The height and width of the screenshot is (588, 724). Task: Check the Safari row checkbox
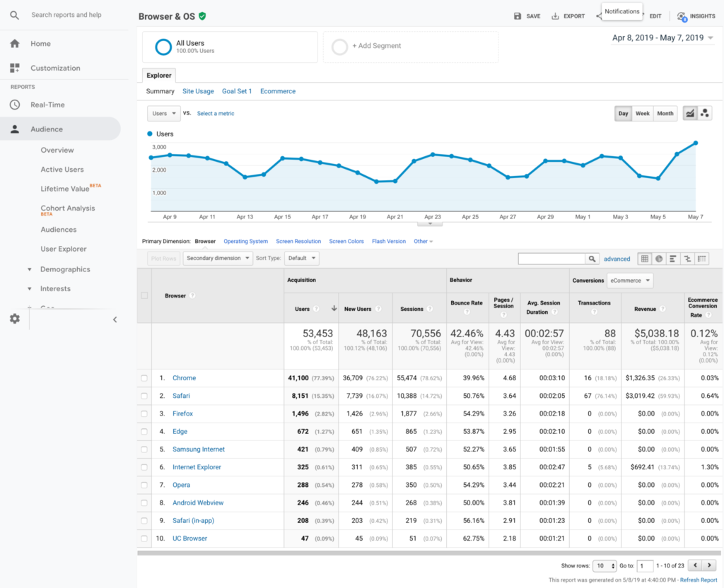144,396
